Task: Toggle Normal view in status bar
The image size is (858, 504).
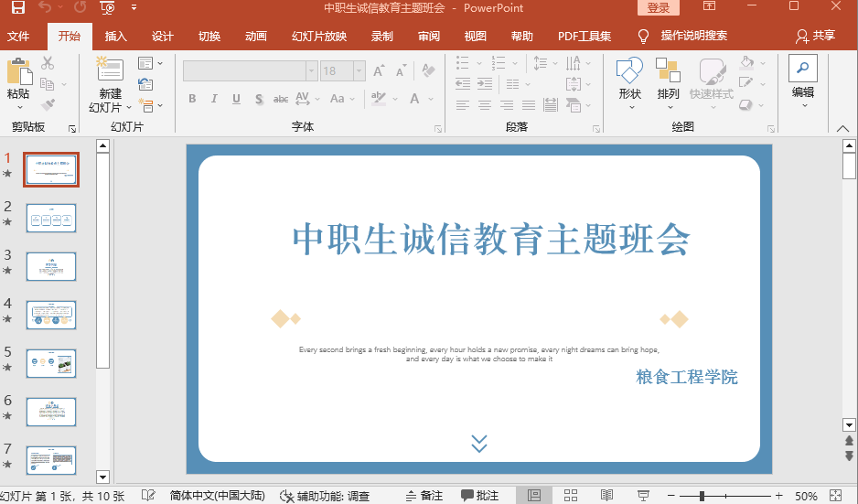Action: tap(534, 495)
